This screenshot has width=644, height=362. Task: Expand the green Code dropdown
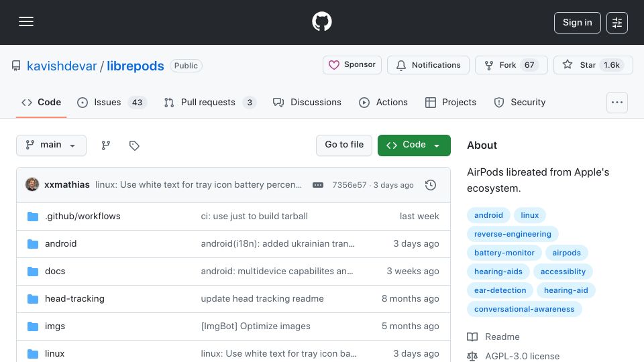pyautogui.click(x=414, y=145)
